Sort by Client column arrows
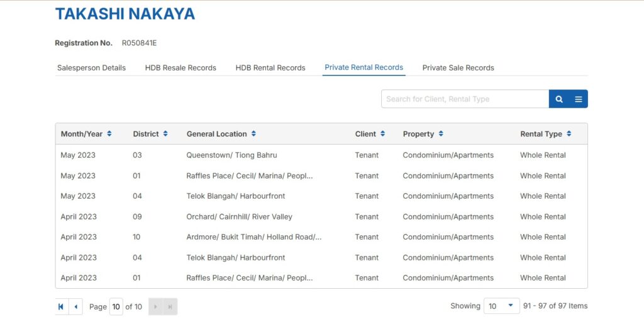 pos(382,134)
